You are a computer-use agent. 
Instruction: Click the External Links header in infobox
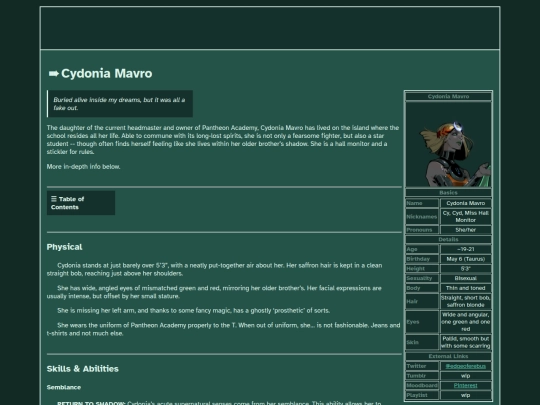[x=448, y=356]
